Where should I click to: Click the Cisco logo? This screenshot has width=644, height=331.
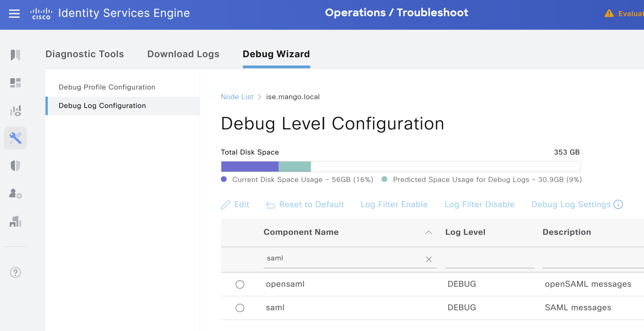click(41, 14)
